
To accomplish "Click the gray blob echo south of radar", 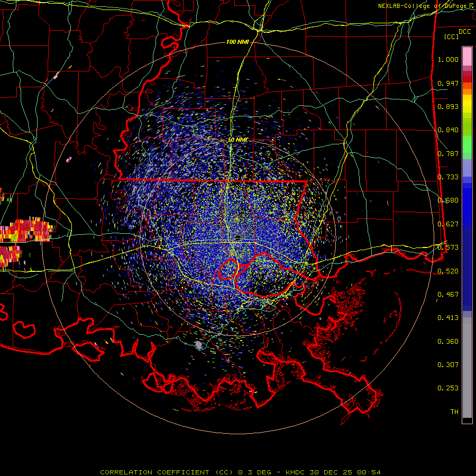I will tap(199, 345).
